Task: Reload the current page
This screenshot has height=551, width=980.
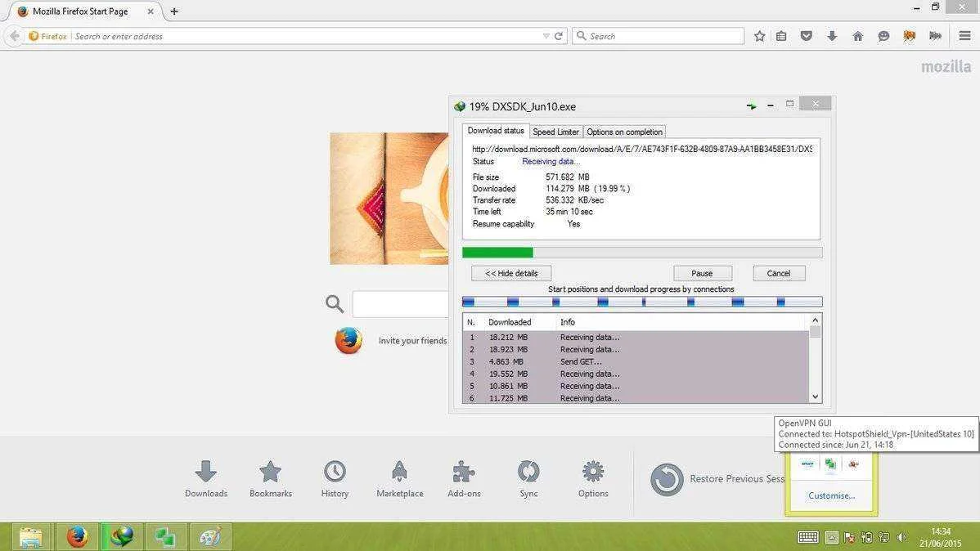Action: point(559,36)
